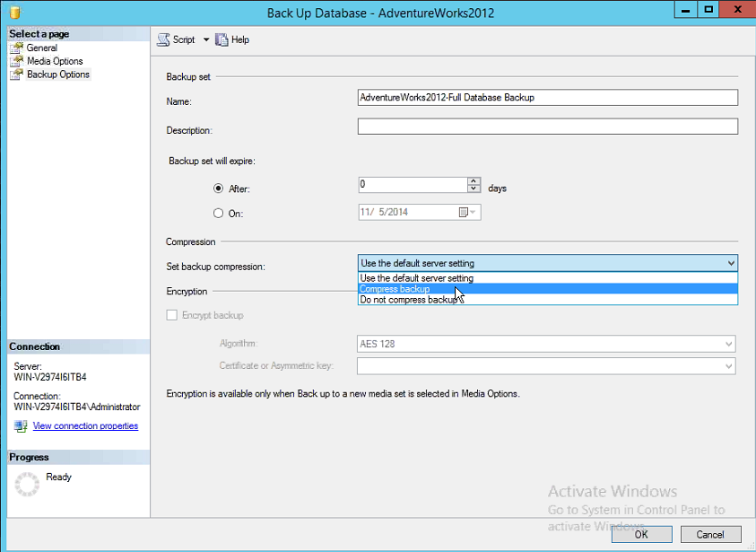Click the connection properties computer icon
756x552 pixels.
pyautogui.click(x=20, y=425)
